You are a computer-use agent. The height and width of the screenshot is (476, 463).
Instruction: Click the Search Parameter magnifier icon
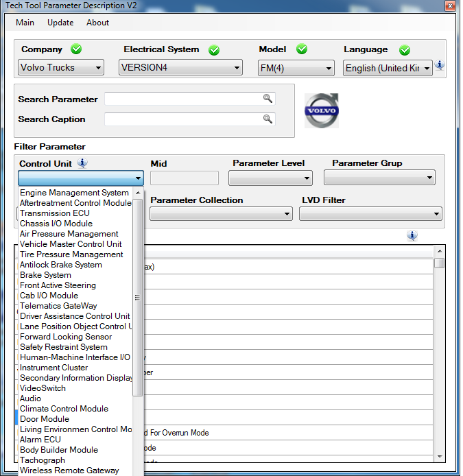[268, 99]
